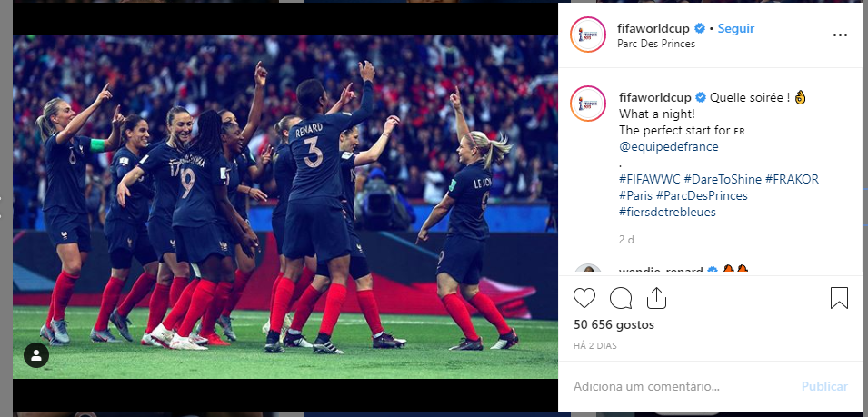Open the #fiersdetrebleues hashtag

pyautogui.click(x=668, y=212)
